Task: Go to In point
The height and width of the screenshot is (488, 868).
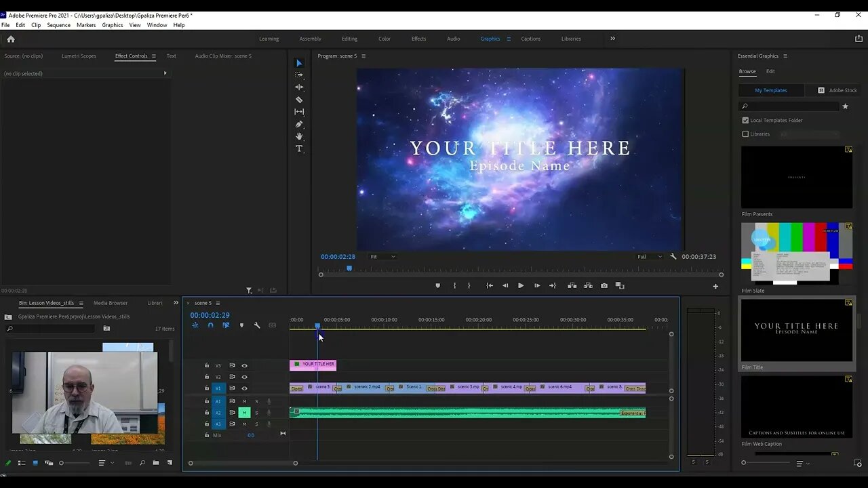Action: point(490,285)
